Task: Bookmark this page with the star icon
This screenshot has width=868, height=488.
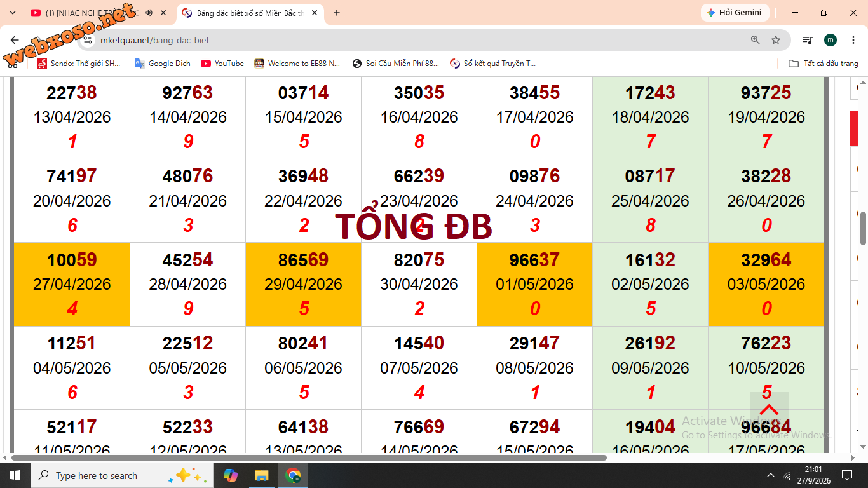Action: (776, 40)
